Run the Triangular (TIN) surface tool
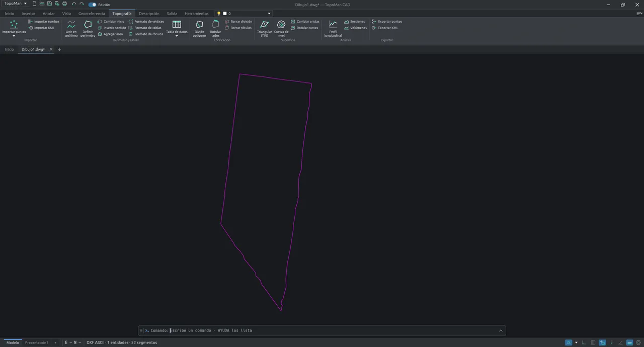Screen dimensions: 644x347 [x=264, y=29]
